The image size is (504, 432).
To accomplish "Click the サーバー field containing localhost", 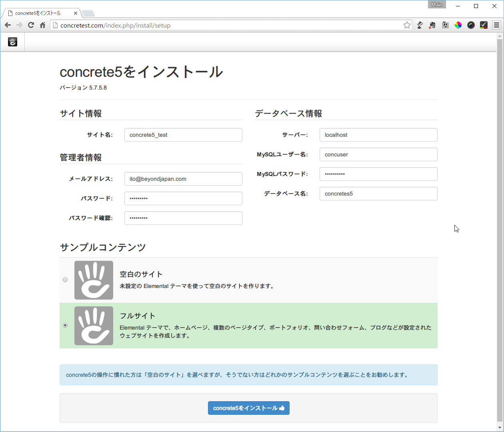I will point(378,135).
